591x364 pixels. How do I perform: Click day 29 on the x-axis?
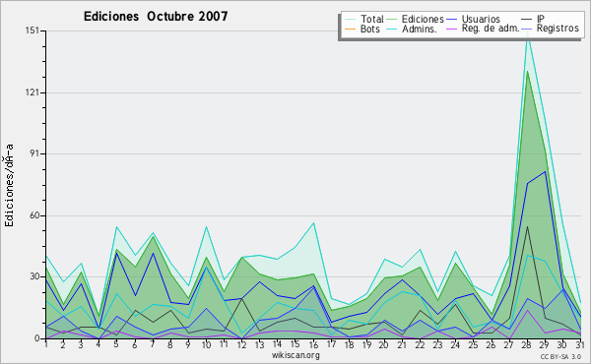click(x=545, y=344)
